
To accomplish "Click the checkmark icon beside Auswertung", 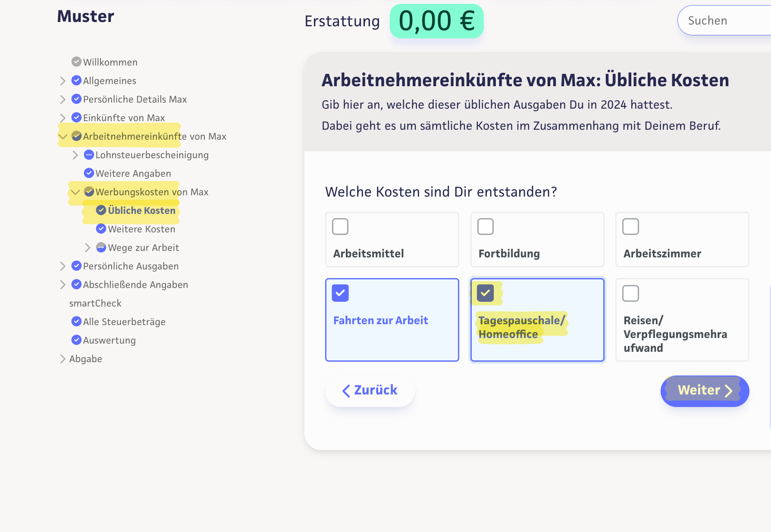I will [x=76, y=340].
